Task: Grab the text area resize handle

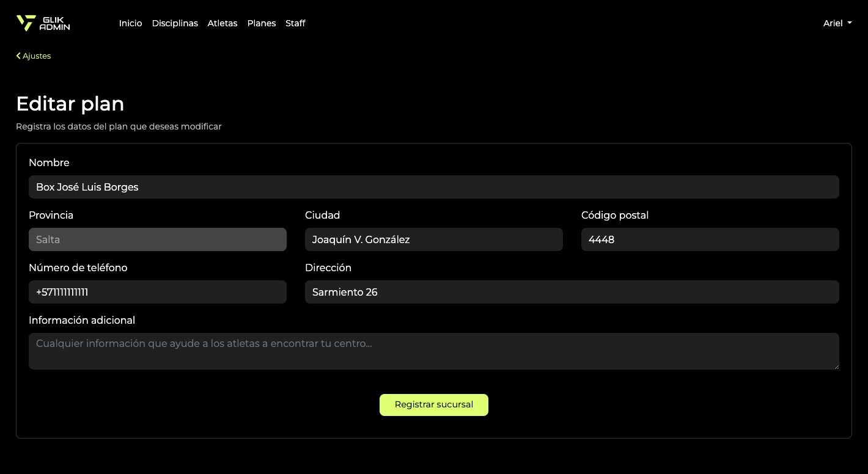Action: pyautogui.click(x=836, y=366)
